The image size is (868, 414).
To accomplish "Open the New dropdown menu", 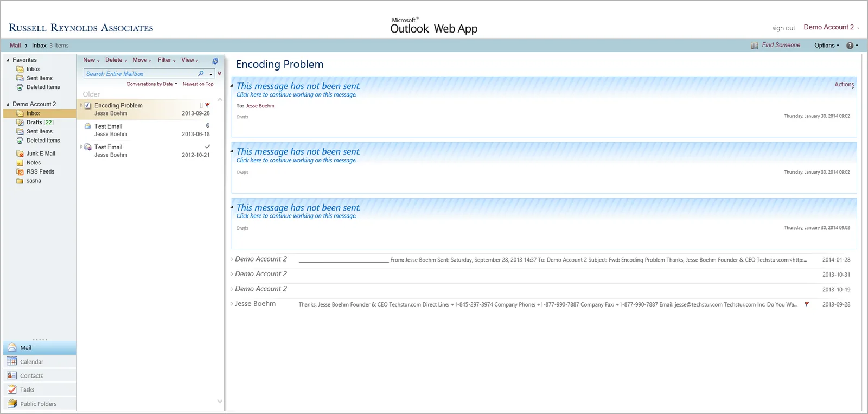I will click(x=91, y=60).
